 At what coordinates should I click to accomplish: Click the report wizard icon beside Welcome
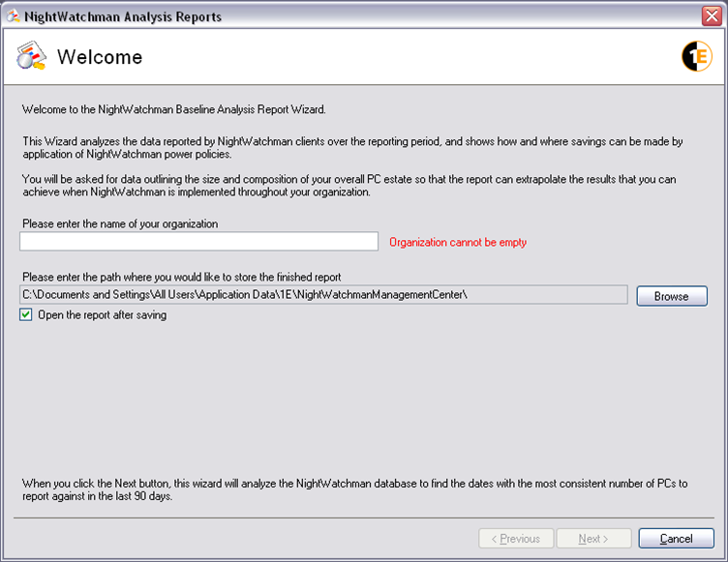(x=31, y=57)
